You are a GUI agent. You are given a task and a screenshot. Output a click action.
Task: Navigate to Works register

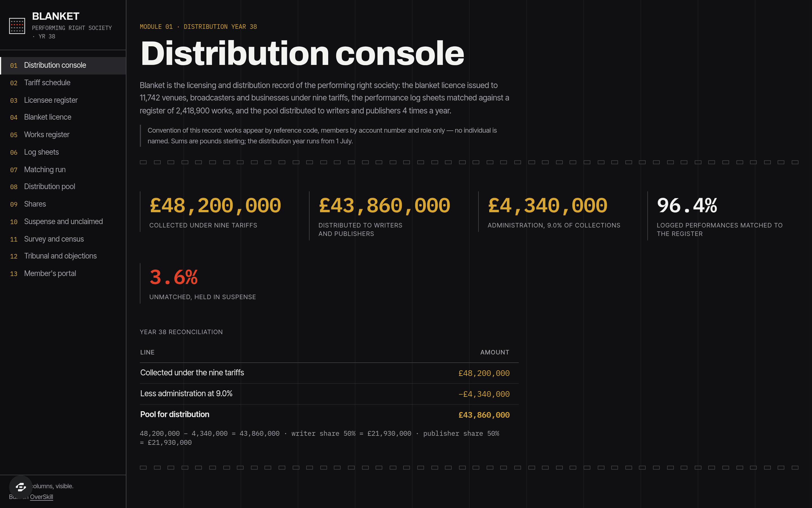point(63,135)
